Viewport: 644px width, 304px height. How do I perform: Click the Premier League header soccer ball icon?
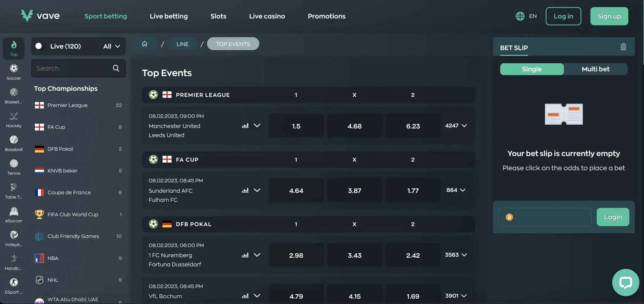point(153,95)
